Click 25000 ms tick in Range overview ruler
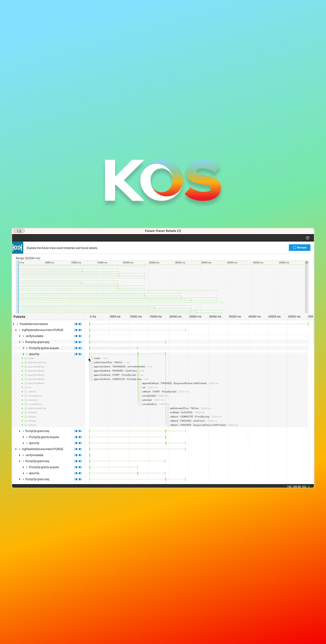Screen dimensions: 326x644 [x=154, y=262]
